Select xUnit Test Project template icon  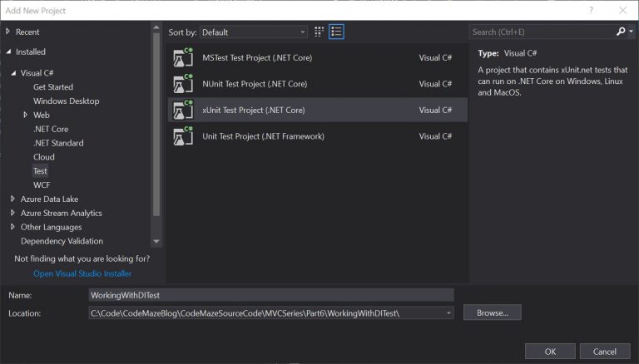[x=183, y=110]
